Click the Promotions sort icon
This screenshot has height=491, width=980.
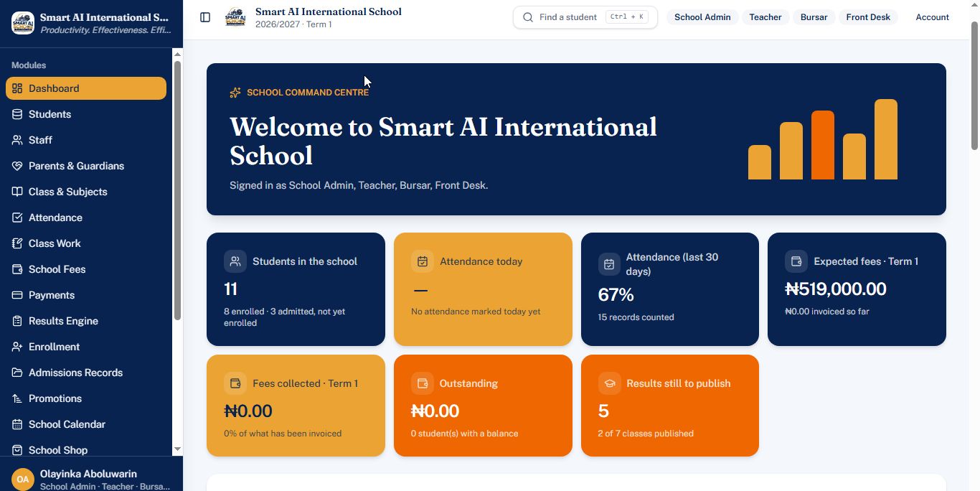[17, 398]
